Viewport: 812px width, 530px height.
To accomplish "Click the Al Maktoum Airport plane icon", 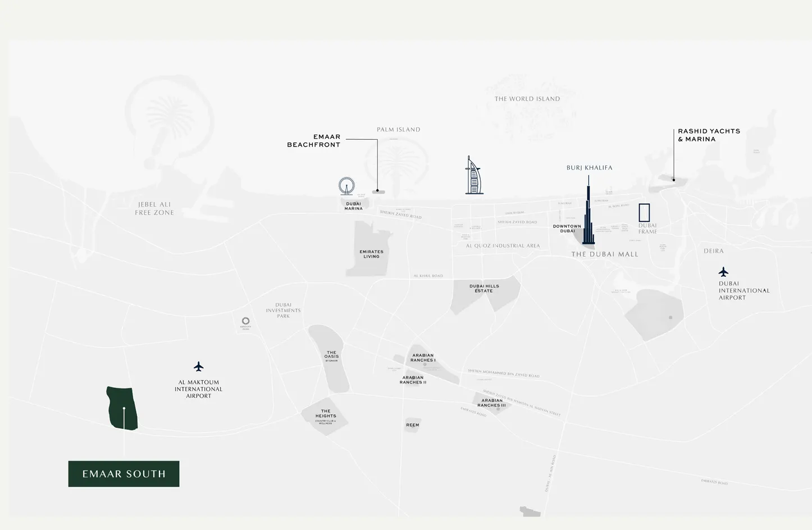I will [x=198, y=367].
